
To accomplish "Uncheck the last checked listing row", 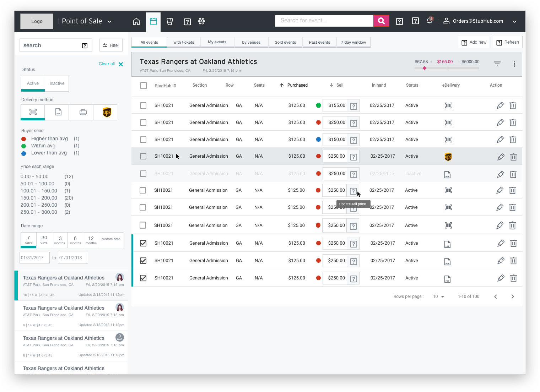I will pyautogui.click(x=143, y=278).
